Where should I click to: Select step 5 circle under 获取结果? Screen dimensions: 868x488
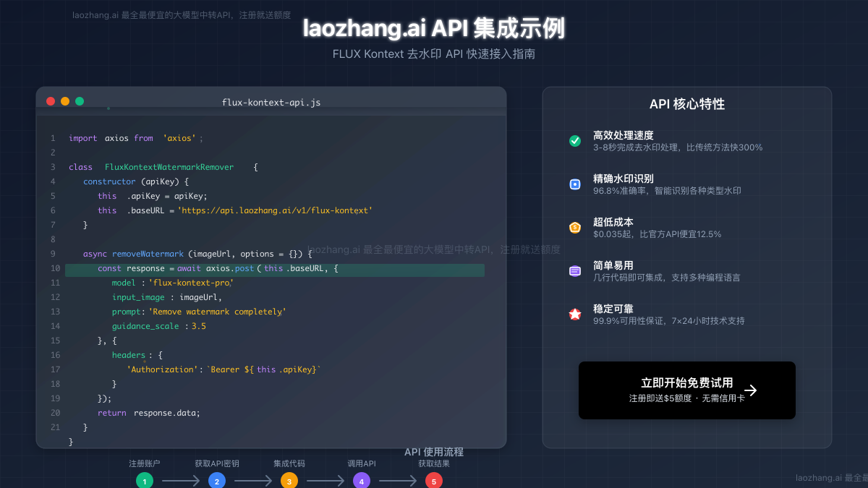pyautogui.click(x=434, y=481)
